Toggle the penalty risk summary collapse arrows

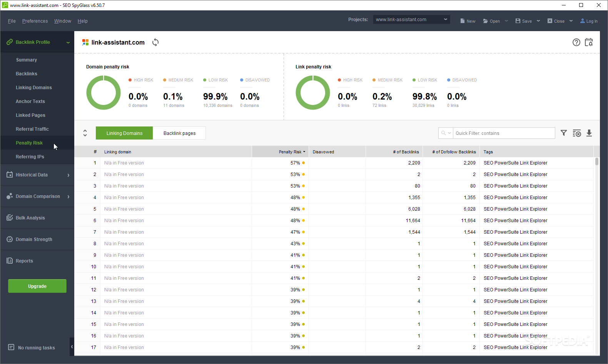point(85,133)
